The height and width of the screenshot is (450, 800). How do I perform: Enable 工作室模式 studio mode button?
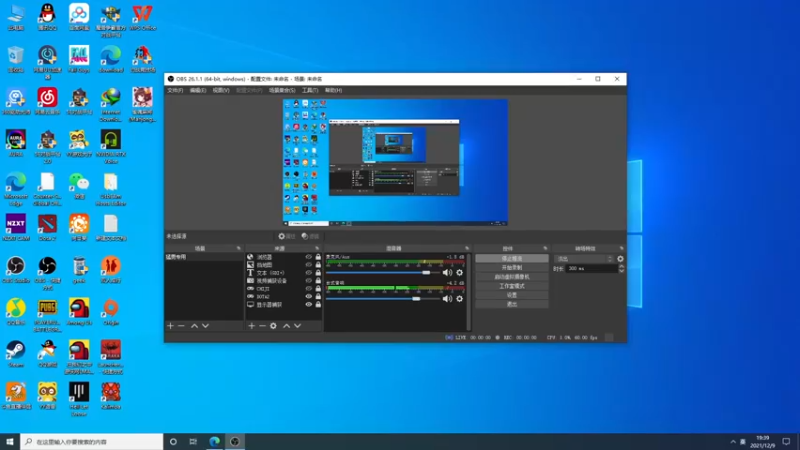(512, 286)
